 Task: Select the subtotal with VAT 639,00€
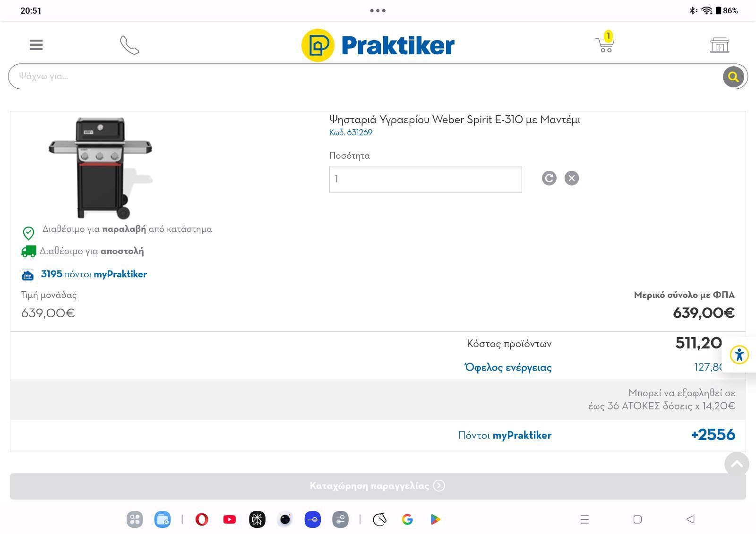704,313
